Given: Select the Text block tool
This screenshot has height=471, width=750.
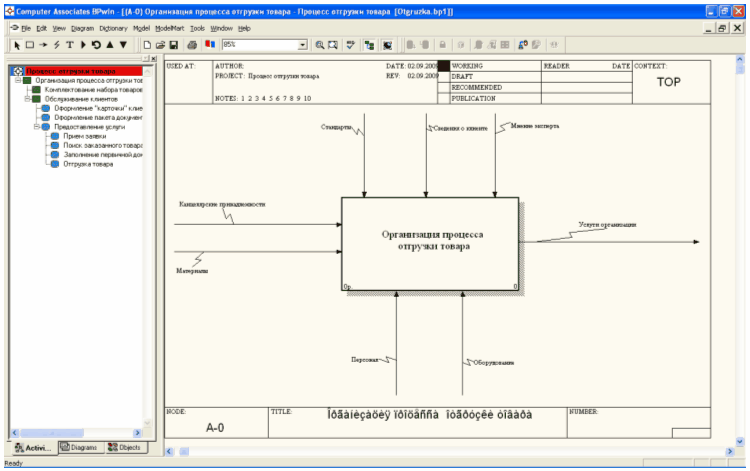Looking at the screenshot, I should [70, 45].
